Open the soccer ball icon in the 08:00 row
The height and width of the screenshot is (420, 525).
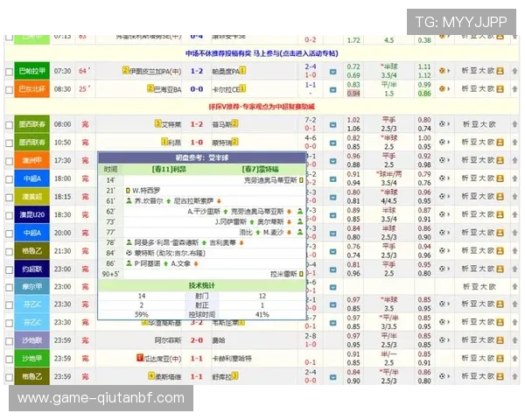[x=442, y=124]
